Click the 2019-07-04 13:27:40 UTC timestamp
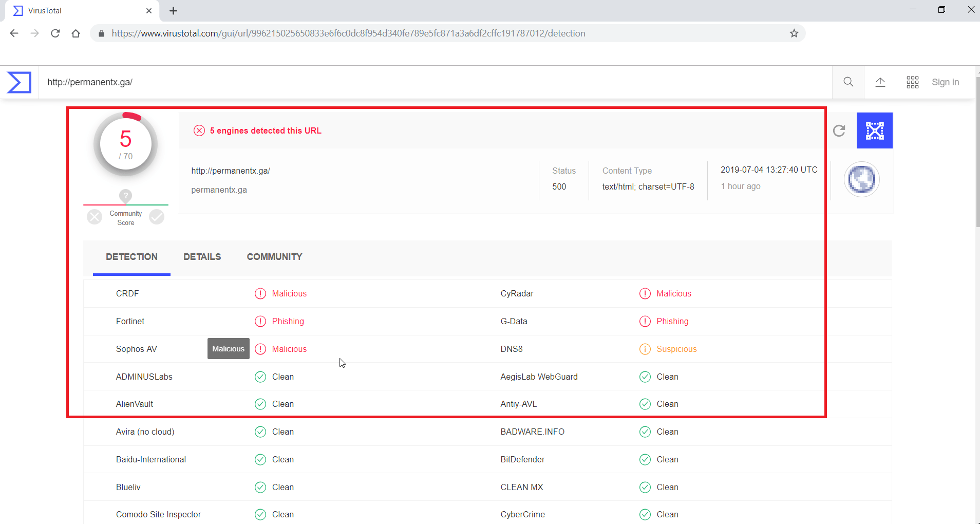980x524 pixels. coord(769,170)
